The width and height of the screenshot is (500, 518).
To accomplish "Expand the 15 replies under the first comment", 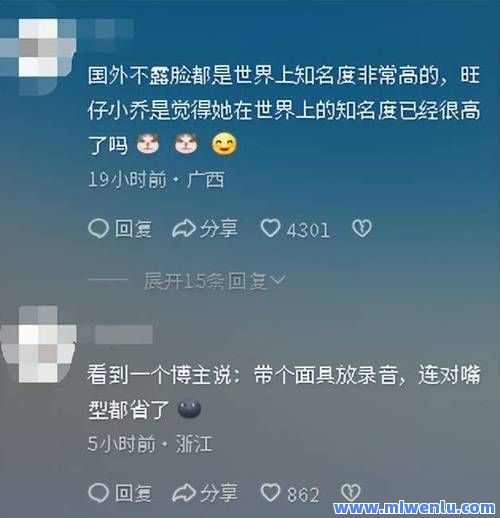I will (215, 281).
